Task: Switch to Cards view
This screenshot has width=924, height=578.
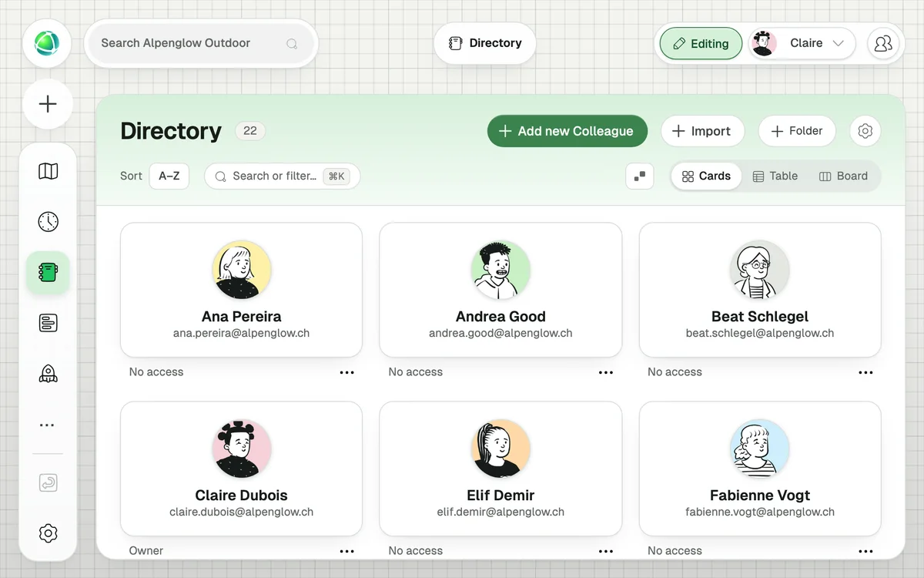Action: 706,176
